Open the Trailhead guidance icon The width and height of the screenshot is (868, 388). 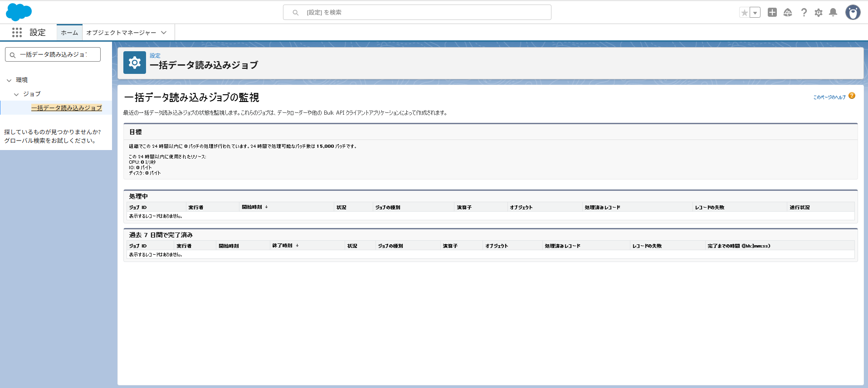click(x=788, y=12)
